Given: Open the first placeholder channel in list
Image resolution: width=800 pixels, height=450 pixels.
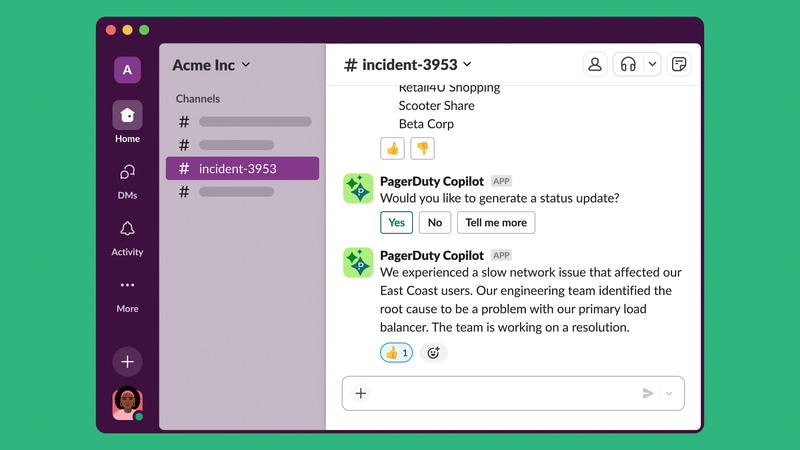Looking at the screenshot, I should coord(245,121).
